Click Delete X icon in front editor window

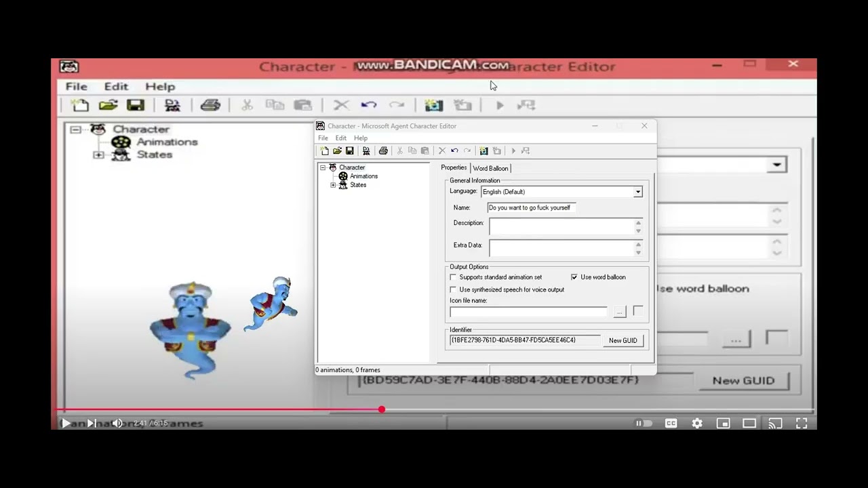coord(442,150)
